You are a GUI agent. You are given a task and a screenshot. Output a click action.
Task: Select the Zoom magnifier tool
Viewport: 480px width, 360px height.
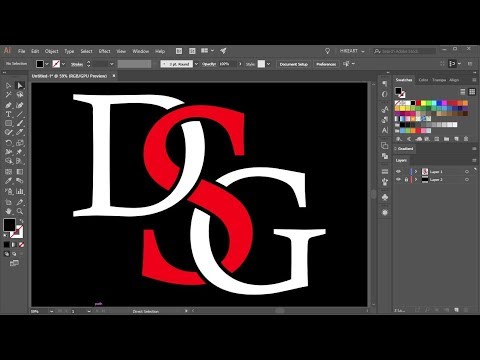20,211
